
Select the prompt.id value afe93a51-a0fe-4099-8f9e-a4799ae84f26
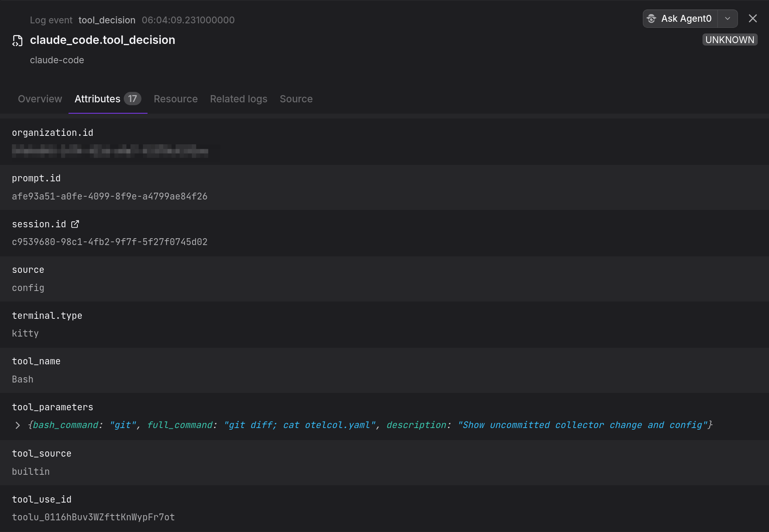[x=110, y=196]
